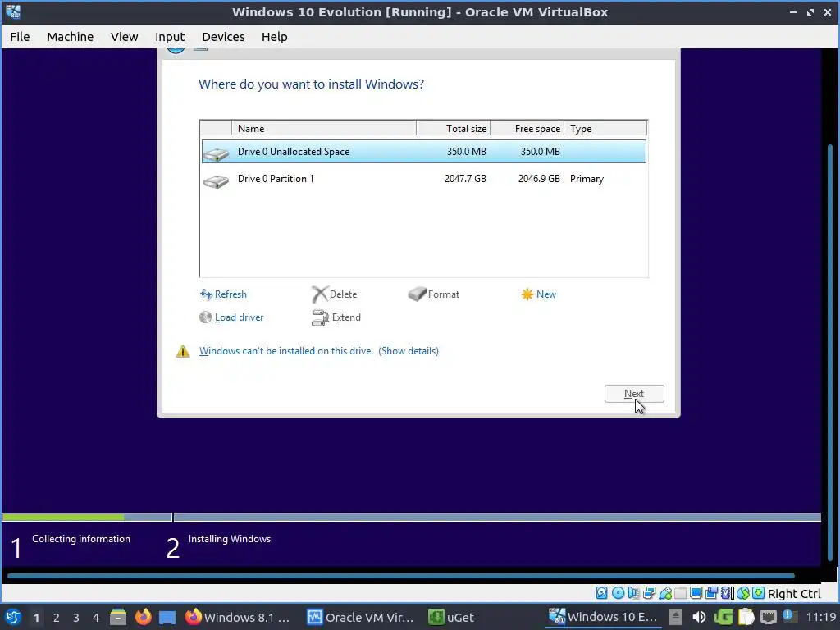Click VirtualBox shared folders status icon
The width and height of the screenshot is (840, 630).
(x=680, y=593)
